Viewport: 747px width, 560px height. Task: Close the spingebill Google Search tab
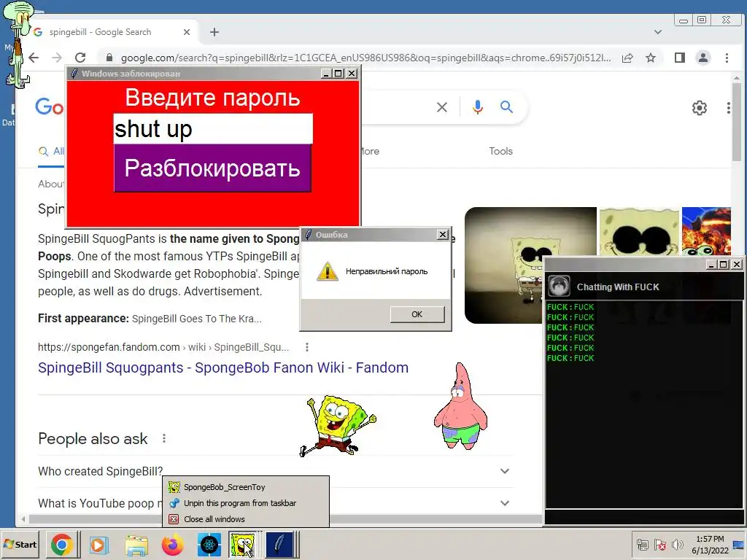tap(187, 32)
